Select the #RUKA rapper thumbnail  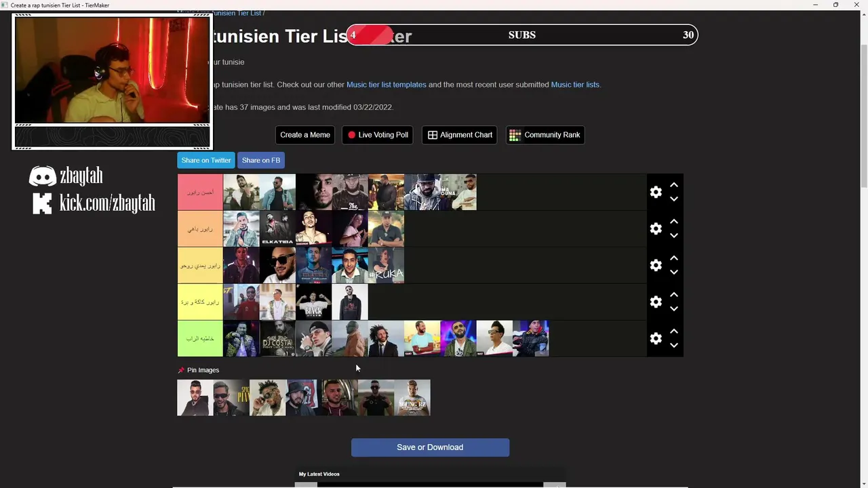(x=386, y=266)
